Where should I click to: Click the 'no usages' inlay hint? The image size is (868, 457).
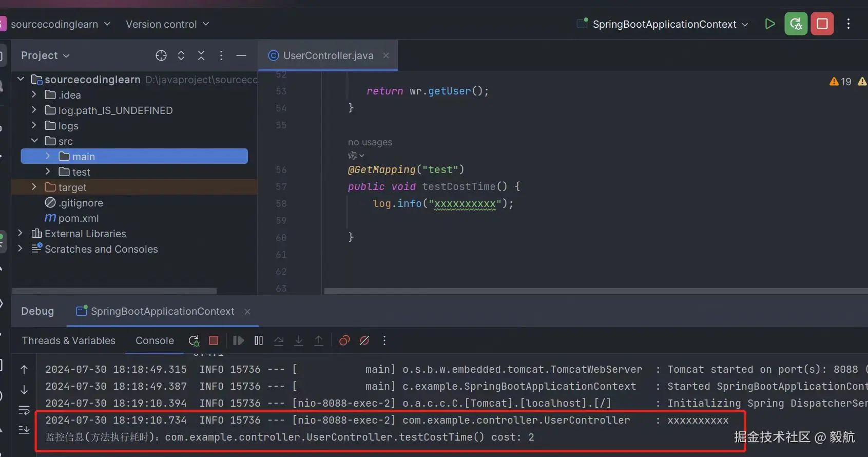(x=370, y=142)
